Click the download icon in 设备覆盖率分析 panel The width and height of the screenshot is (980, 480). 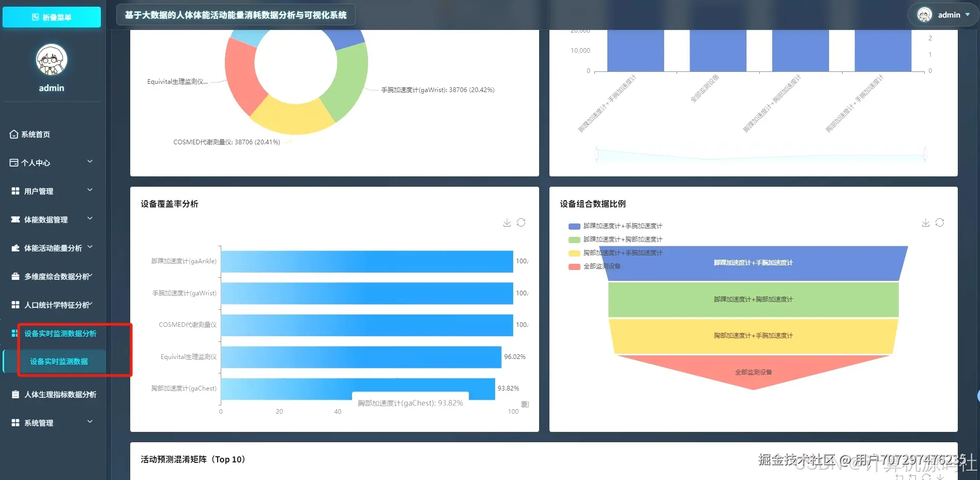pos(507,222)
